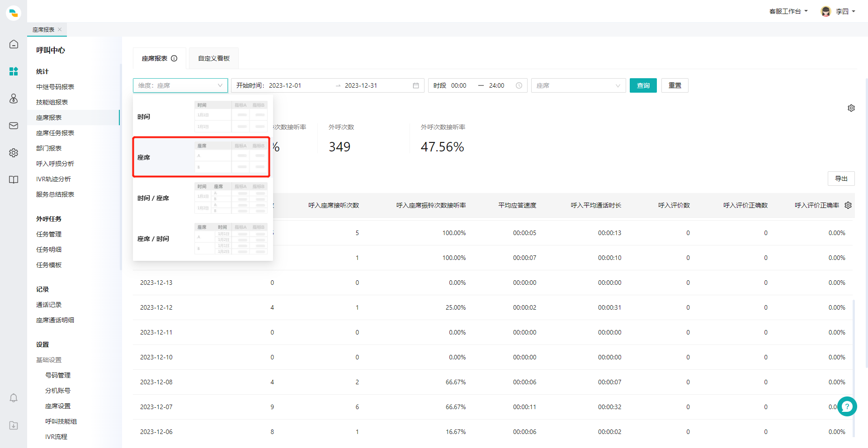
Task: Open the download inbox icon in sidebar
Action: (14, 425)
